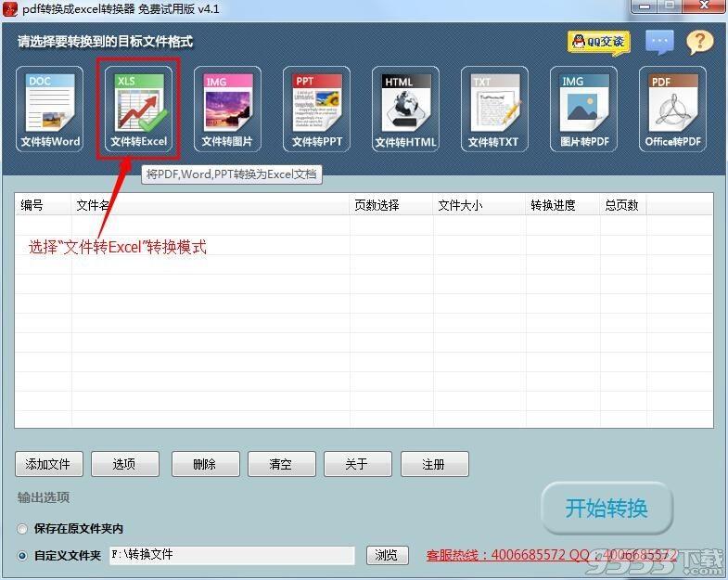
Task: Click the 文件名 column header
Action: 211,205
